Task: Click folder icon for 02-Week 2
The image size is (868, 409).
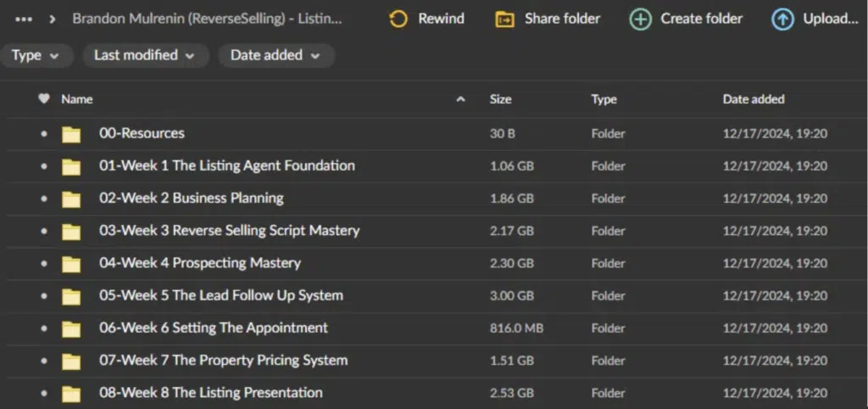Action: coord(71,199)
